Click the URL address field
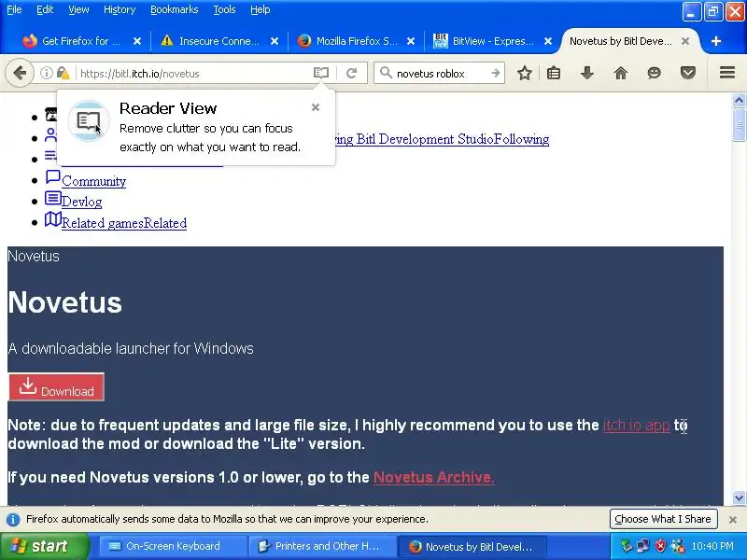The image size is (747, 560). (x=193, y=74)
